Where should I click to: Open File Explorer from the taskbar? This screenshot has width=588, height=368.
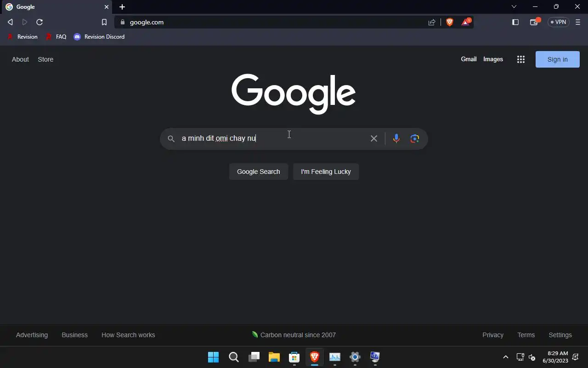(274, 357)
